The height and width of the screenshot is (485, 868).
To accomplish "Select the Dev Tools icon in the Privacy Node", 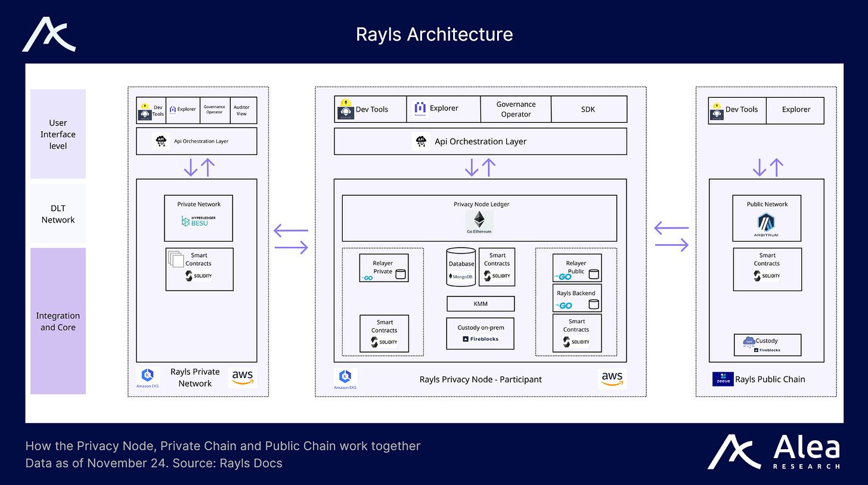I will (x=345, y=110).
